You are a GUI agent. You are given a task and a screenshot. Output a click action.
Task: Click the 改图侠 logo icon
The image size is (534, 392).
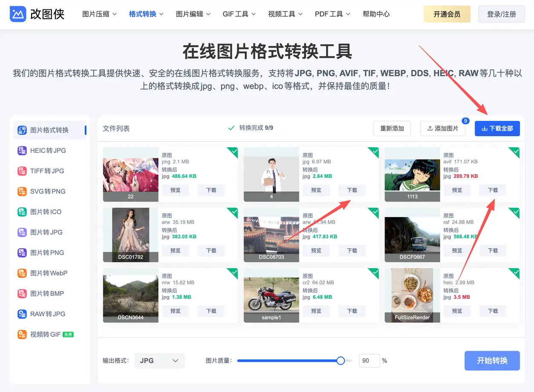point(17,14)
